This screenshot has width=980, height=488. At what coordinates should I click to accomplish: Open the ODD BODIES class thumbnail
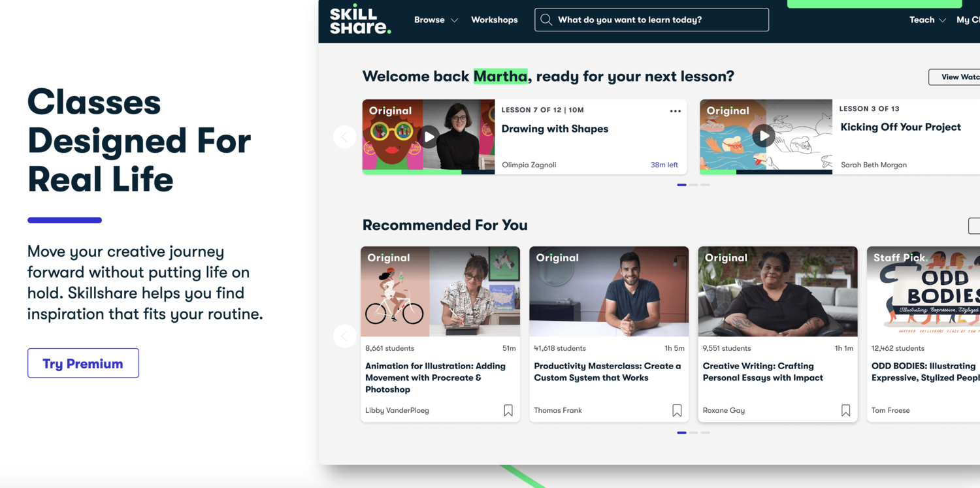923,291
